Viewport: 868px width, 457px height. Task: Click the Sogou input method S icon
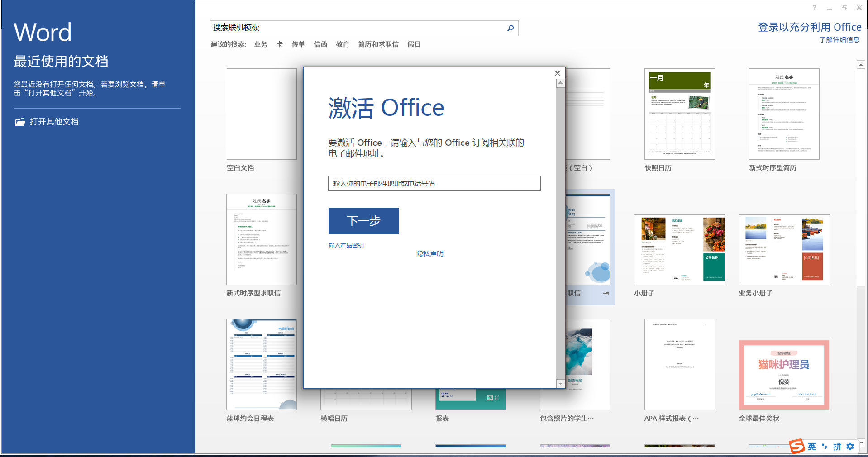pyautogui.click(x=797, y=446)
